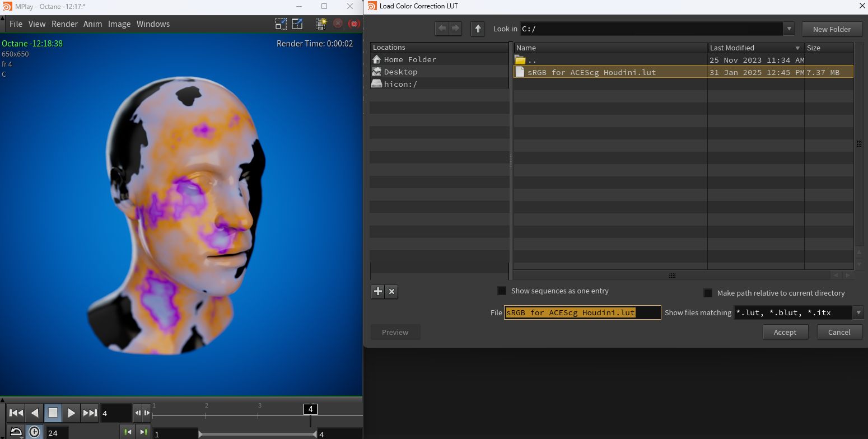Viewport: 868px width, 439px height.
Task: Click the greyed stop render icon
Action: [338, 24]
